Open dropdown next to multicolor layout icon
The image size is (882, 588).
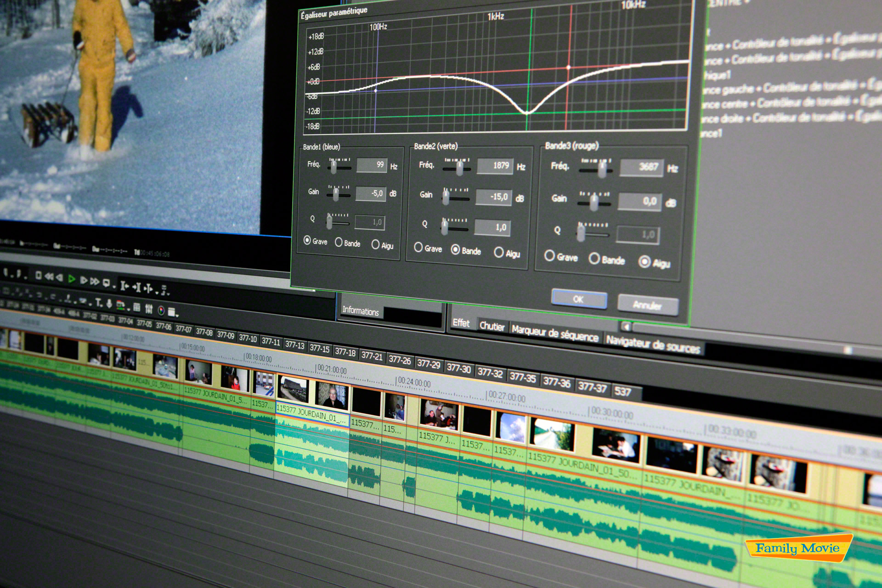[x=129, y=309]
